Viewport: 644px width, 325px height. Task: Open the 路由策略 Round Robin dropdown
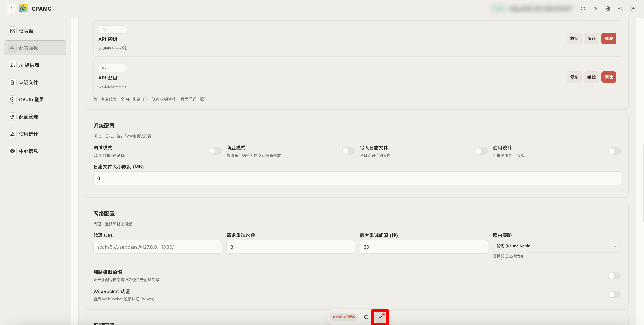click(557, 246)
